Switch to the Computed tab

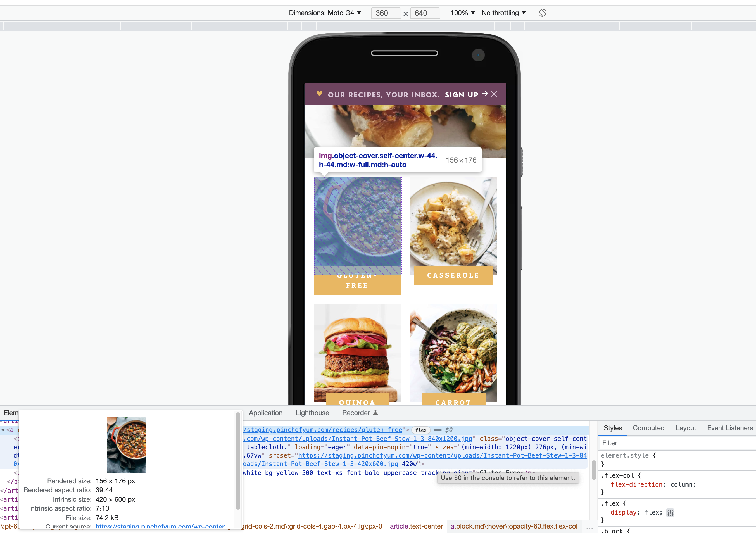click(648, 428)
